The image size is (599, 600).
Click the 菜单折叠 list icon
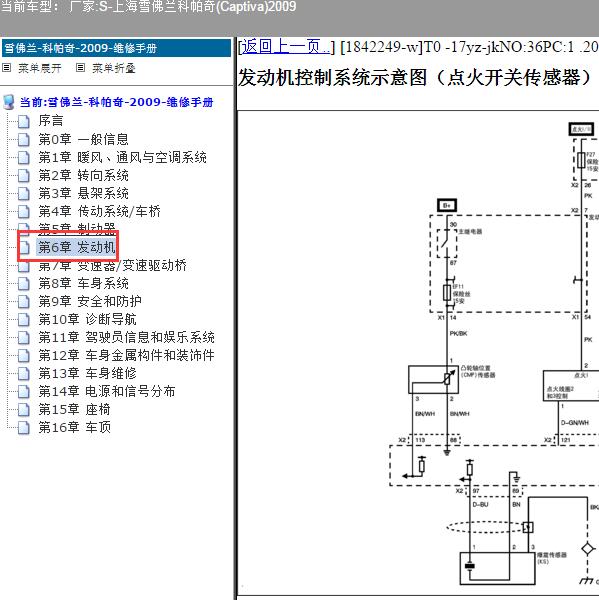coord(80,68)
